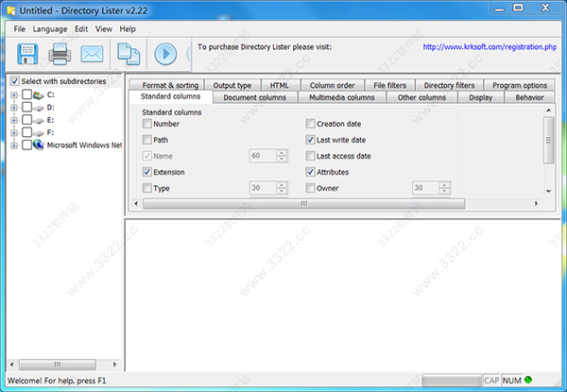This screenshot has height=392, width=567.
Task: Enable the Owner column checkbox
Action: click(x=310, y=188)
